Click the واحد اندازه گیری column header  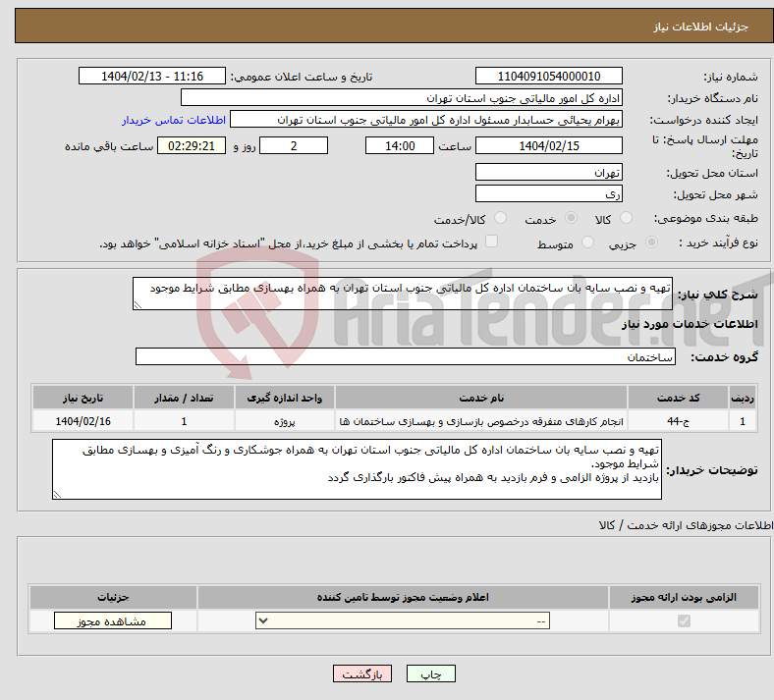click(x=284, y=398)
